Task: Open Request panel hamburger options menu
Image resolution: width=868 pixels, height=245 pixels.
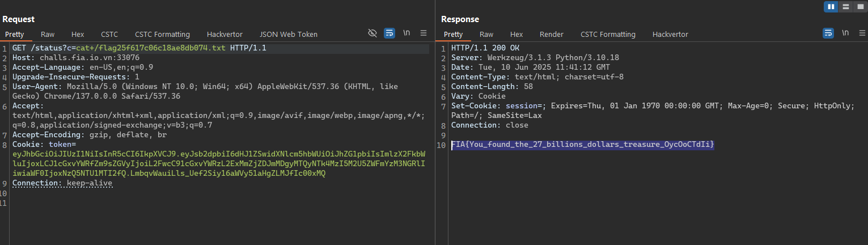Action: coord(424,33)
